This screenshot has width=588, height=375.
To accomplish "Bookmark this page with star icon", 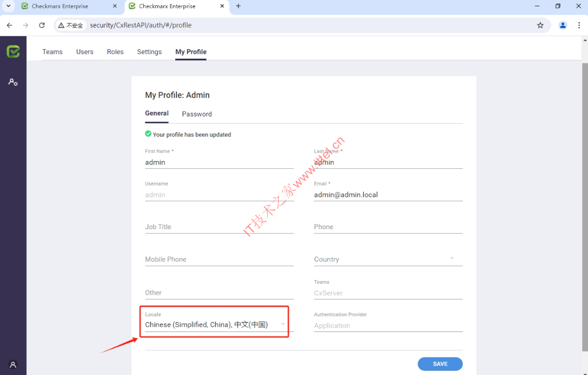I will (x=540, y=25).
